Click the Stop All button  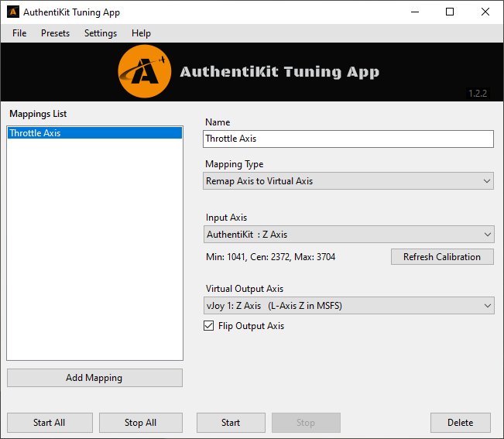tap(141, 423)
